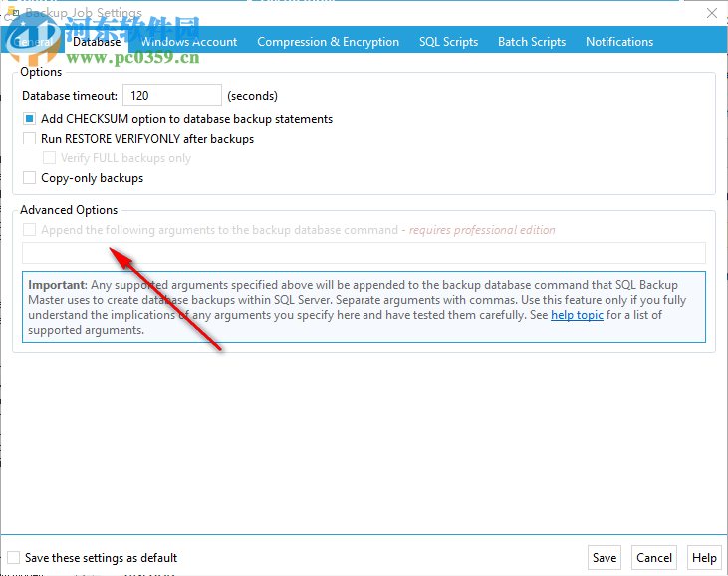
Task: Enable Copy-only backups checkbox
Action: (29, 178)
